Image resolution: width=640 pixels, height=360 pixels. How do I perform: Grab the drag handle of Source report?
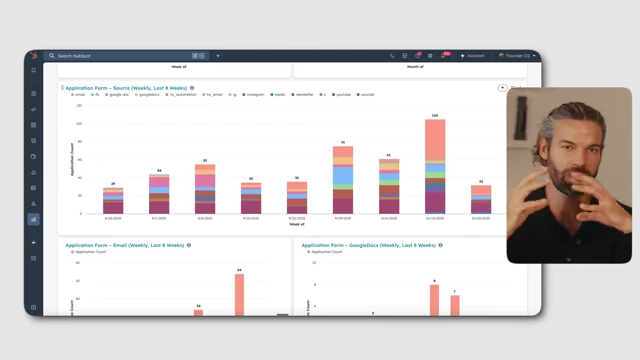coord(62,88)
